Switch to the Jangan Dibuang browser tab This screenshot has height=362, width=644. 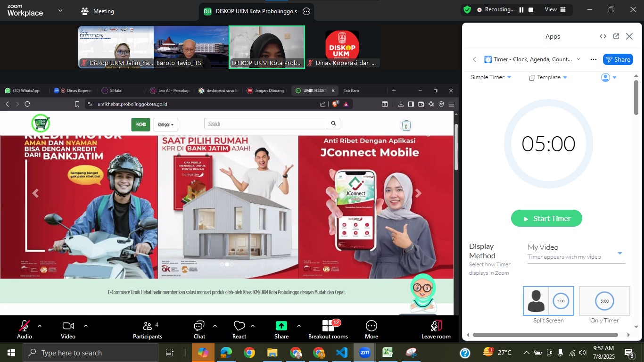(267, 90)
